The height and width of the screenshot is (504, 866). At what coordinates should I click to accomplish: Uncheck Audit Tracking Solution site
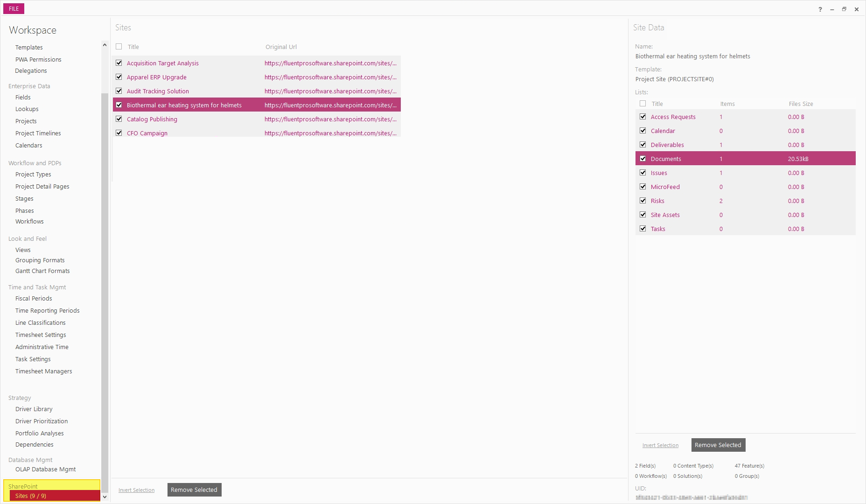tap(119, 91)
